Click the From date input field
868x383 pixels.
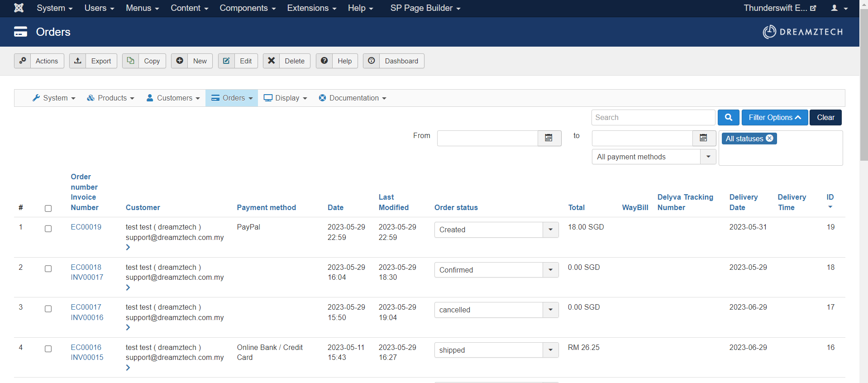coord(487,138)
